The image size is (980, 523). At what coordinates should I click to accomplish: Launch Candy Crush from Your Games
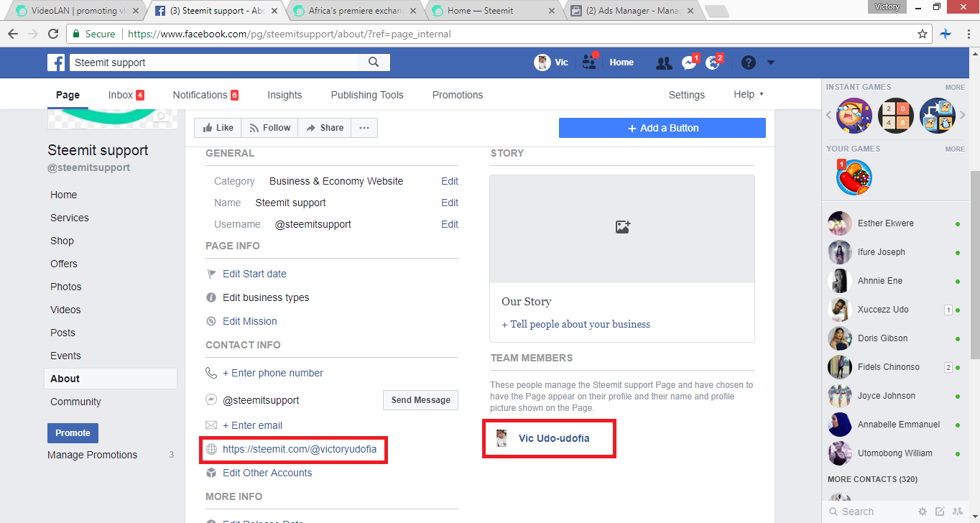pos(854,177)
